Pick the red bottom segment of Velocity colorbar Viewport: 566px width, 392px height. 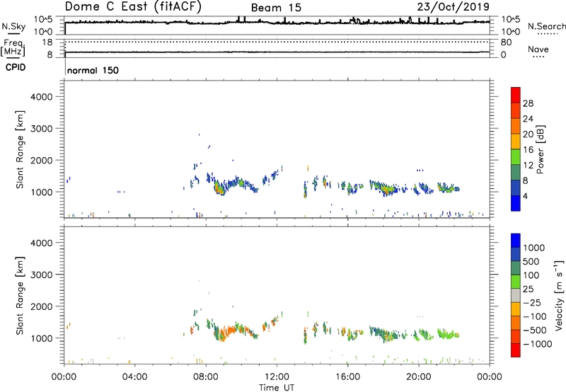(x=516, y=350)
